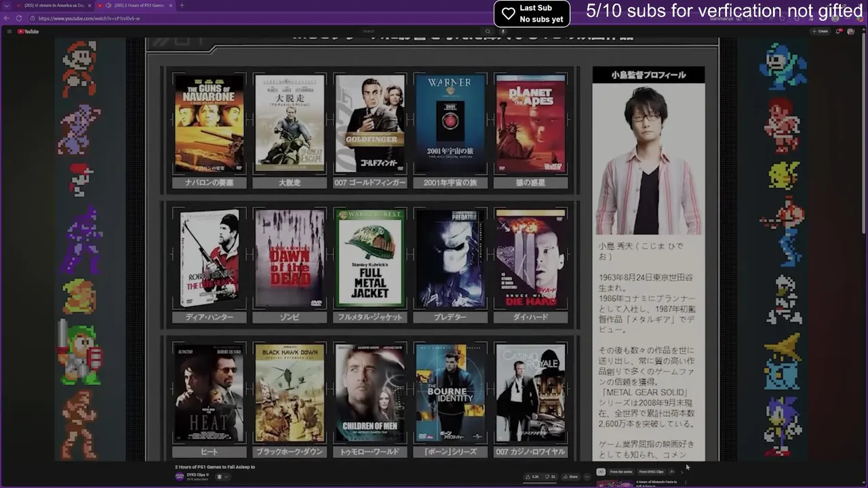868x488 pixels.
Task: Start voice search with microphone icon
Action: click(x=503, y=31)
